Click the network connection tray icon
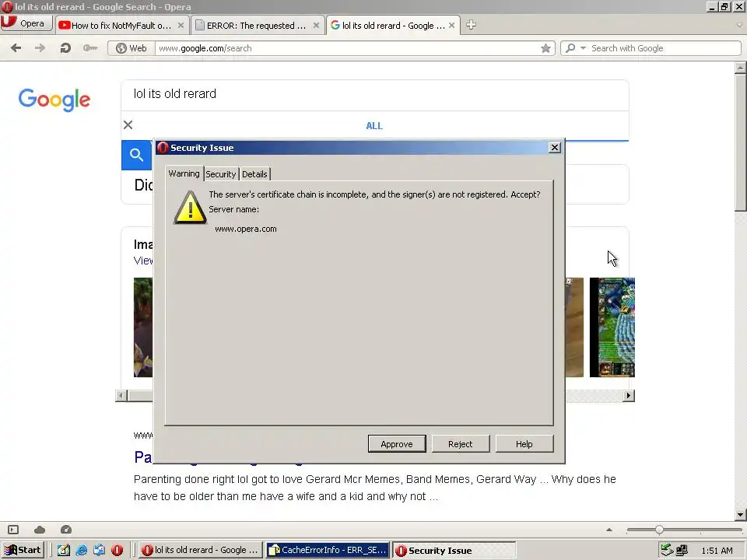The width and height of the screenshot is (747, 560). [x=682, y=551]
